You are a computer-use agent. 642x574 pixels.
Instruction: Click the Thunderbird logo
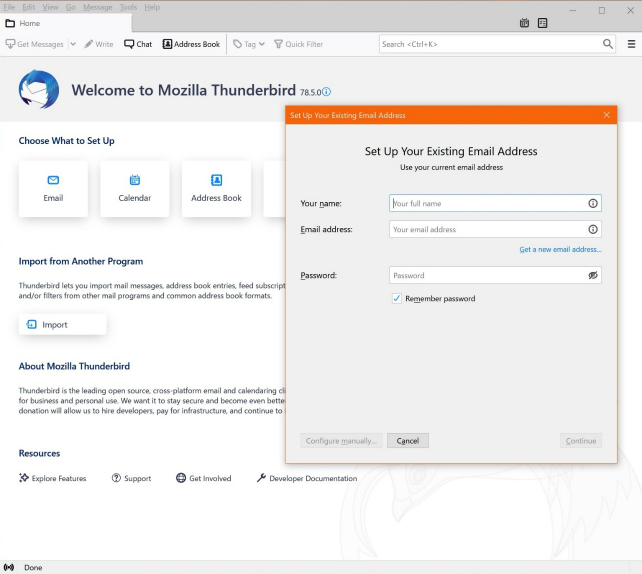coord(38,89)
